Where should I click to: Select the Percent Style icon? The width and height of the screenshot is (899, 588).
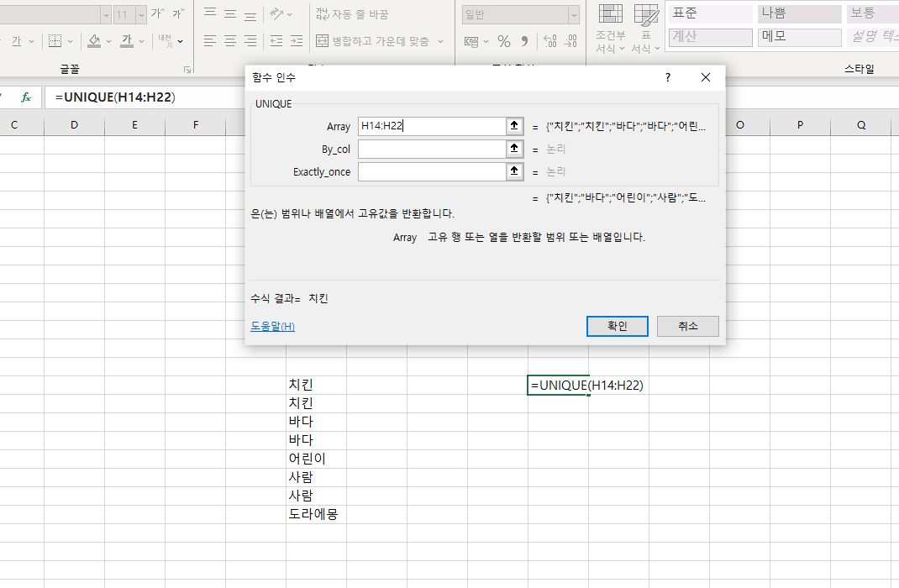point(503,39)
